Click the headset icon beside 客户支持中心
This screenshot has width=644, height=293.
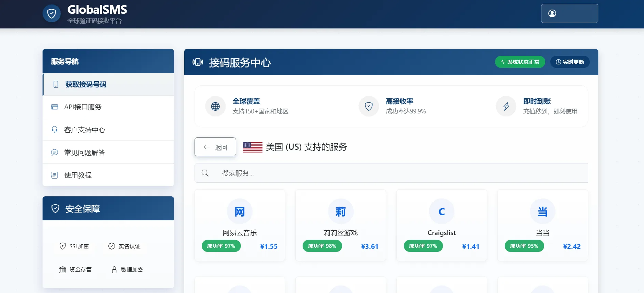55,130
